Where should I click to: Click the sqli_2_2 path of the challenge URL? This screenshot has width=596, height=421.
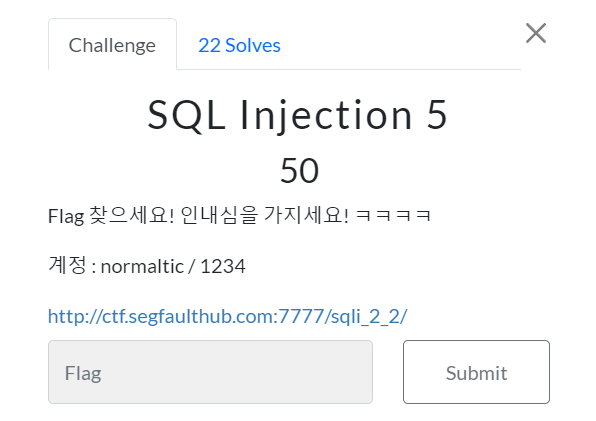click(x=366, y=316)
